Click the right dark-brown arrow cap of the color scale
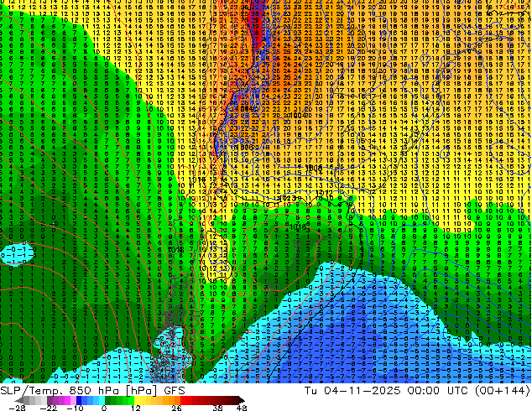Screen dimensions: 532x411 tap(241, 400)
